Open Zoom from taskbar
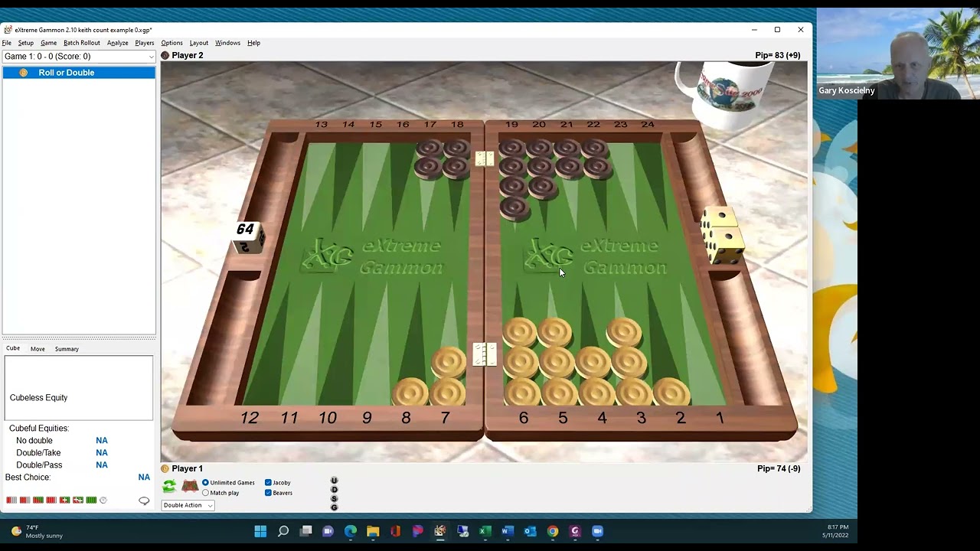Screen dimensions: 980x551 pyautogui.click(x=598, y=531)
